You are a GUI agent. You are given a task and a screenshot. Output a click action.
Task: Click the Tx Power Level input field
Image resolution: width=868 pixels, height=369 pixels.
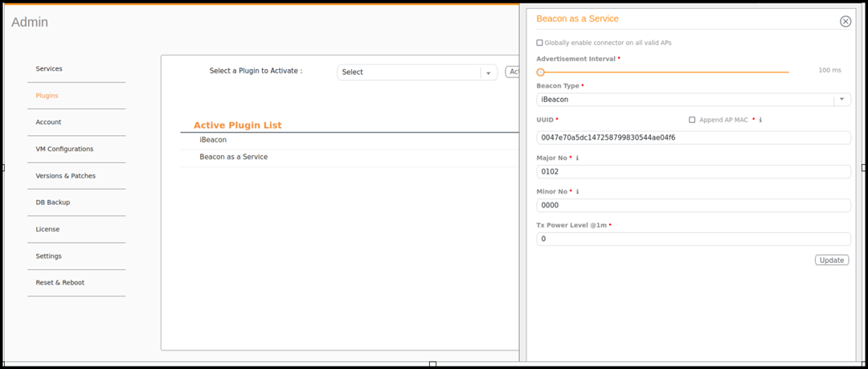[694, 240]
